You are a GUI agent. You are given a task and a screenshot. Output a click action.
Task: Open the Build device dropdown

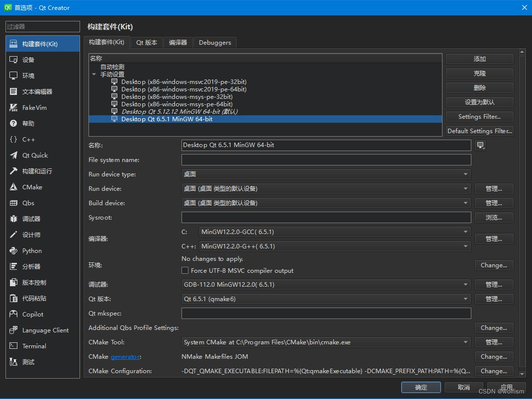[326, 203]
